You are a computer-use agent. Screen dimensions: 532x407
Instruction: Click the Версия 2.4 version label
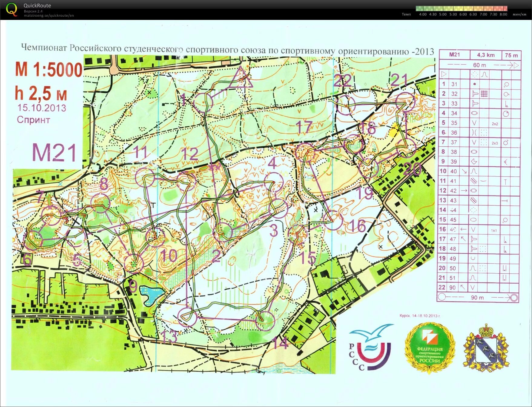click(33, 11)
